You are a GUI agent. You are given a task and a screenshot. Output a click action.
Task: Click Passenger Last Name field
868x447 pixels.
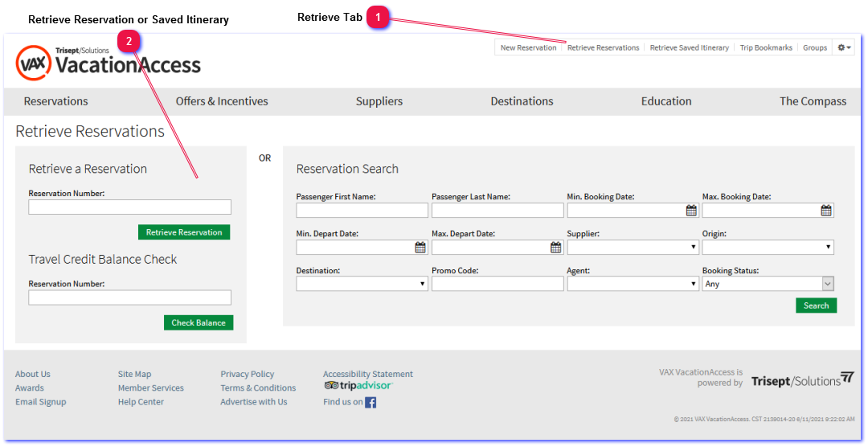(497, 211)
